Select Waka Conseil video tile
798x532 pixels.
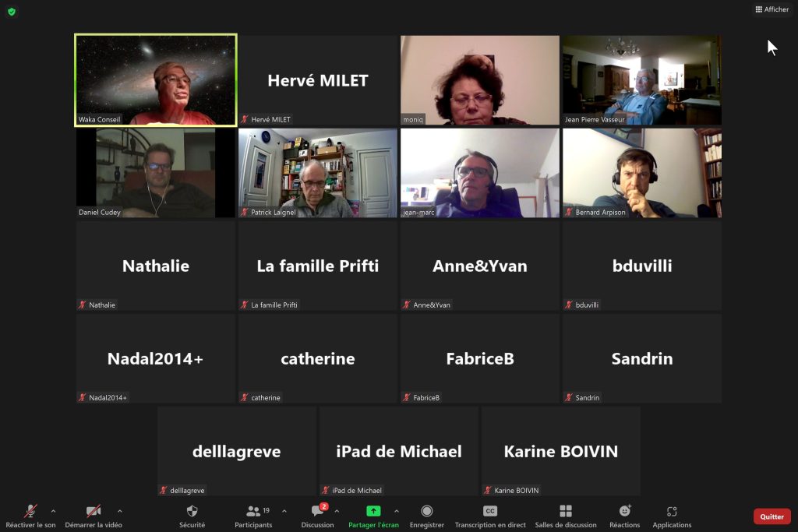156,80
